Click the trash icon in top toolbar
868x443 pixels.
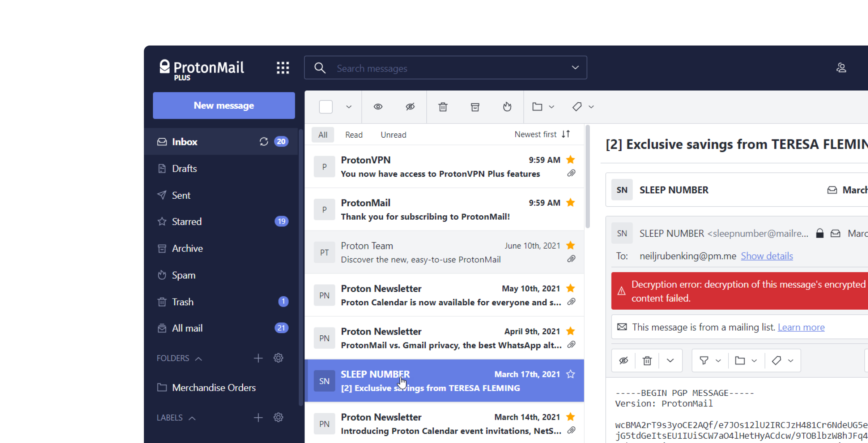[x=443, y=107]
